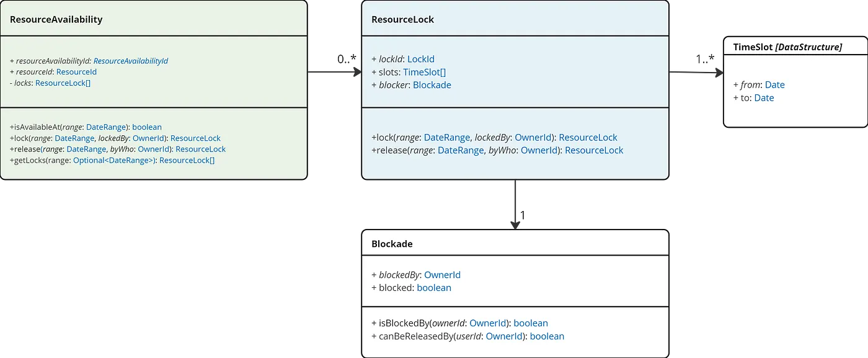Image resolution: width=868 pixels, height=358 pixels.
Task: Select the Blockade class title
Action: [x=392, y=244]
